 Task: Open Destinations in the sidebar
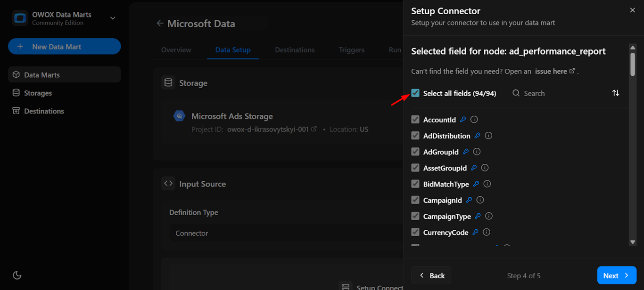coord(65,111)
